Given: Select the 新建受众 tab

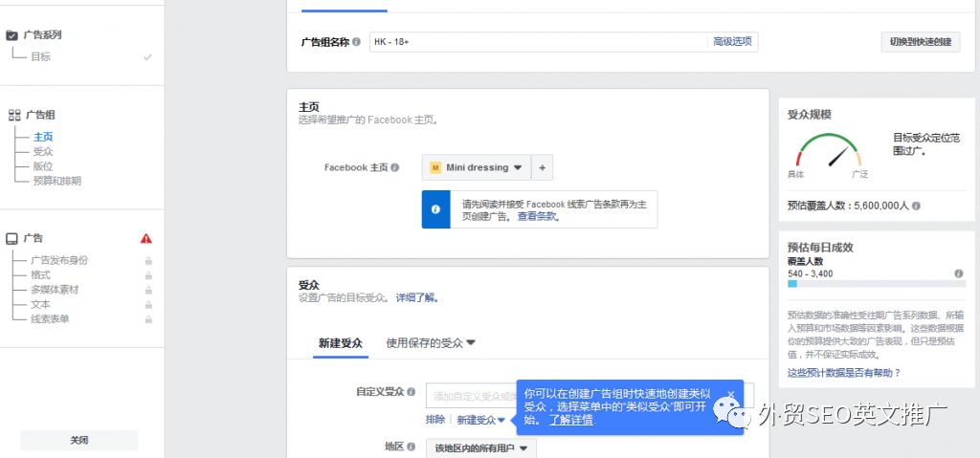Looking at the screenshot, I should click(341, 343).
